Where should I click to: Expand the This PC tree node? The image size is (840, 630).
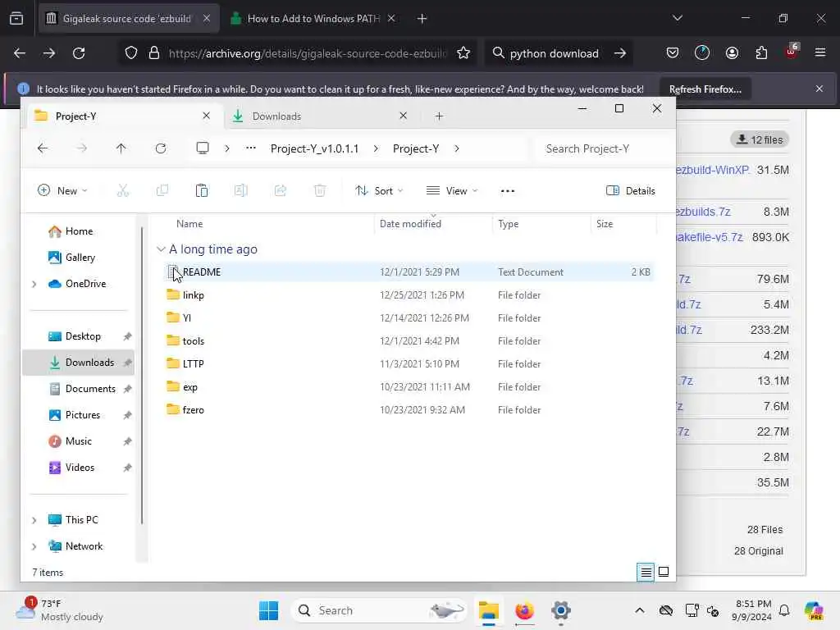[34, 520]
